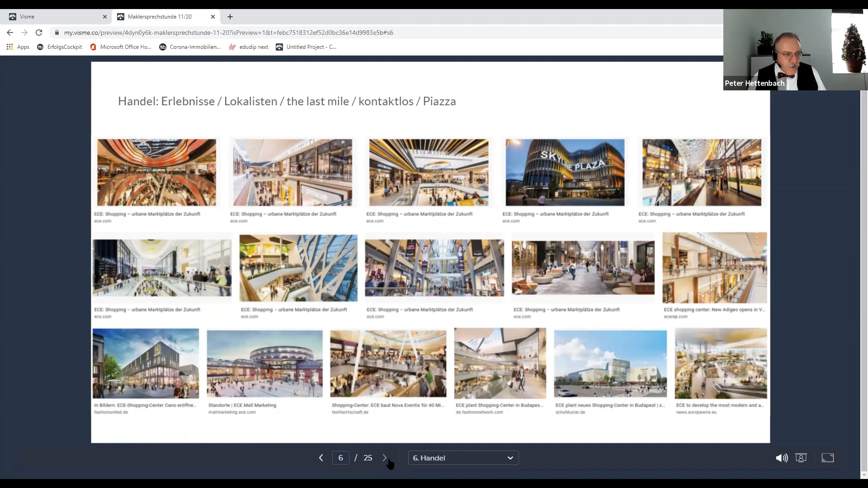Click the Peter Hettenbach webcam video overlay
Screen dimensions: 868x488
[x=795, y=50]
